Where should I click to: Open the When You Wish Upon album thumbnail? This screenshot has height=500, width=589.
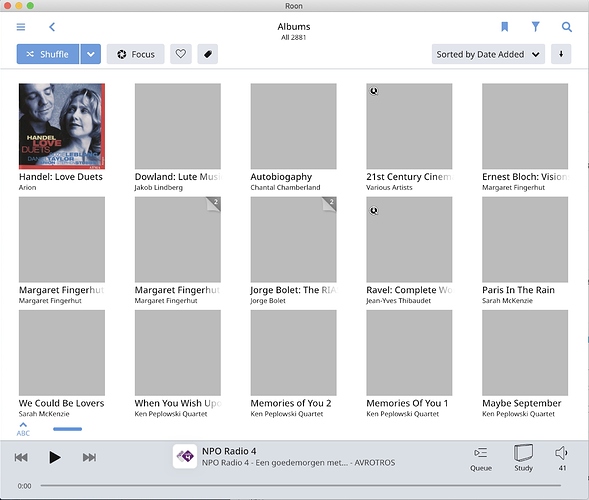tap(178, 353)
